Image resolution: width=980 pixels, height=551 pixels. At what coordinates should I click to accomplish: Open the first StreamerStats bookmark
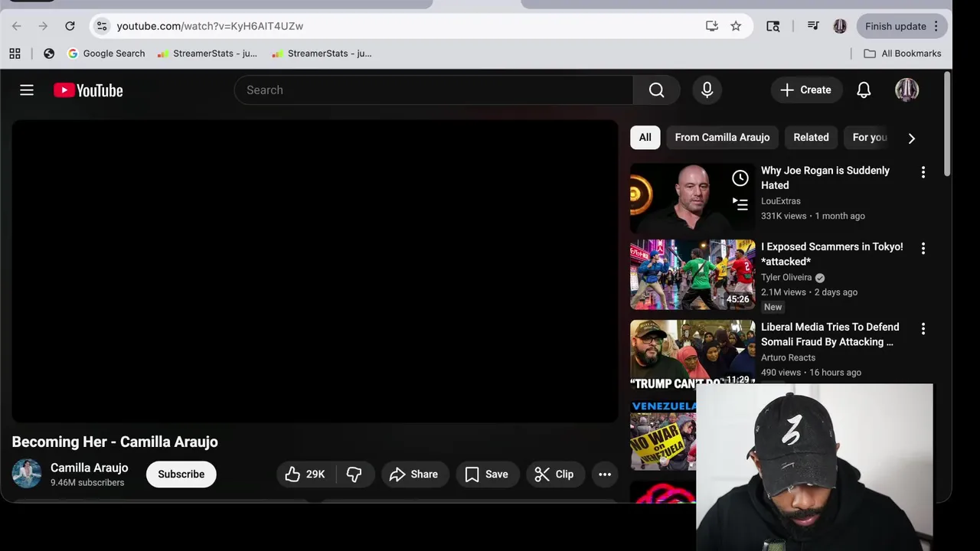tap(207, 54)
